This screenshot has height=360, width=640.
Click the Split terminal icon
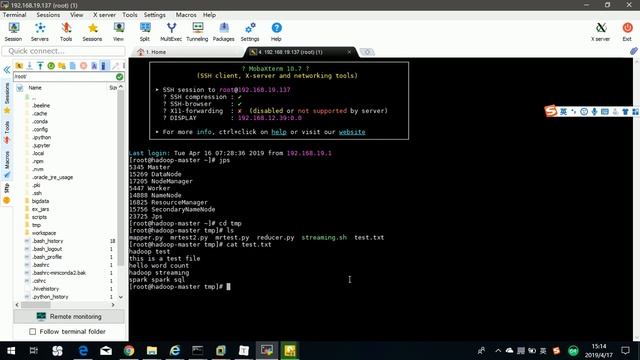[145, 32]
